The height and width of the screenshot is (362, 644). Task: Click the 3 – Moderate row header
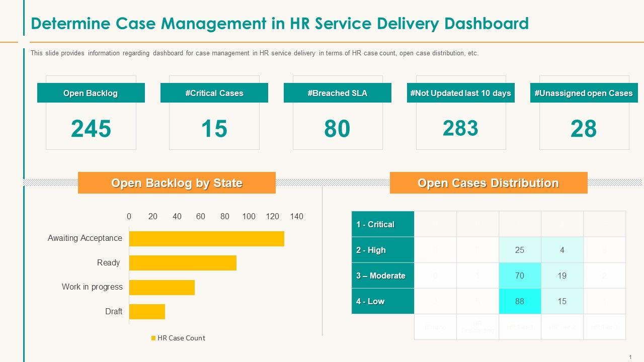coord(382,276)
